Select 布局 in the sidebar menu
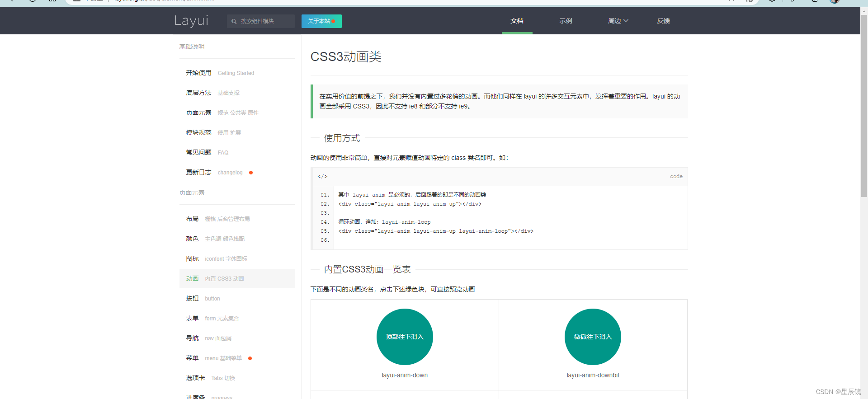Image resolution: width=868 pixels, height=399 pixels. coord(237,219)
